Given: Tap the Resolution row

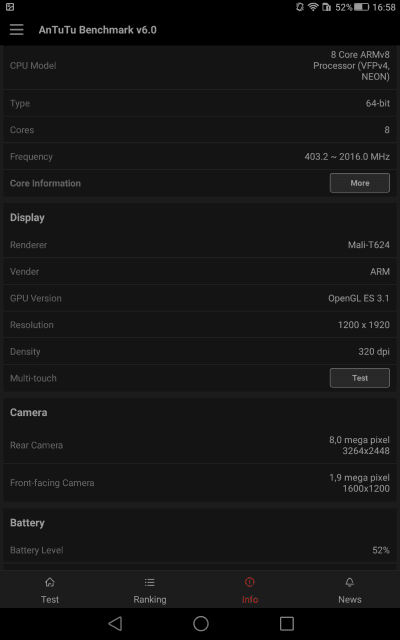Looking at the screenshot, I should point(200,325).
